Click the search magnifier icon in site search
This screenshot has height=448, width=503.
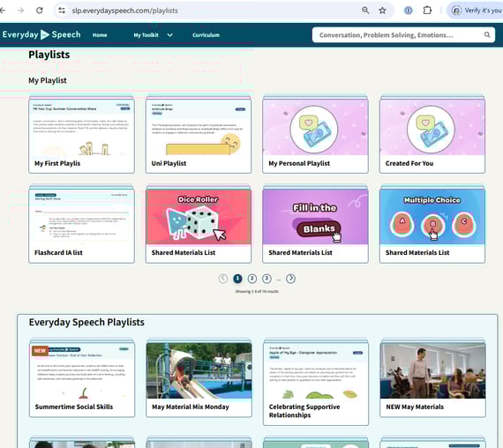[x=487, y=34]
